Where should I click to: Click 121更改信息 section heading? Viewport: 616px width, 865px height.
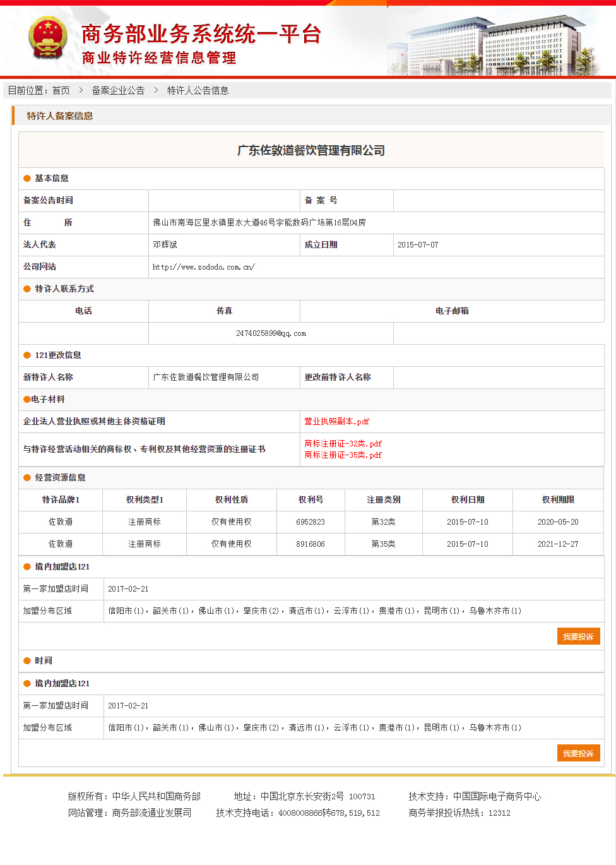(x=58, y=355)
